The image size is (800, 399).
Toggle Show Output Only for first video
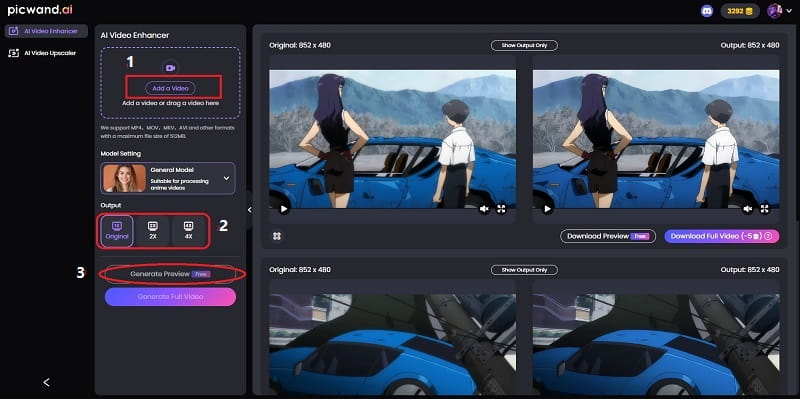tap(524, 45)
